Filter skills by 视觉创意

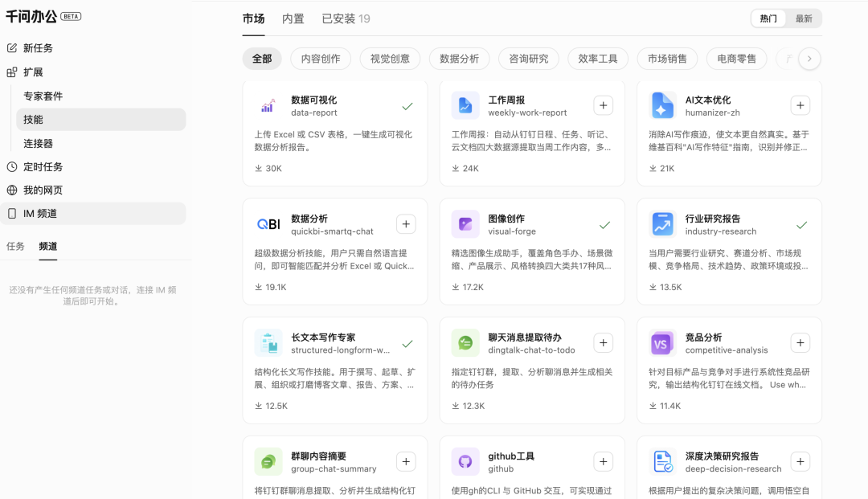pos(390,59)
